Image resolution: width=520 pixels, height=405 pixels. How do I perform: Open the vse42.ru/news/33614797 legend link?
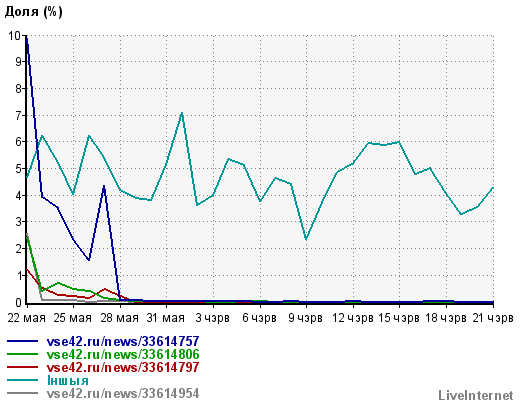pyautogui.click(x=123, y=367)
